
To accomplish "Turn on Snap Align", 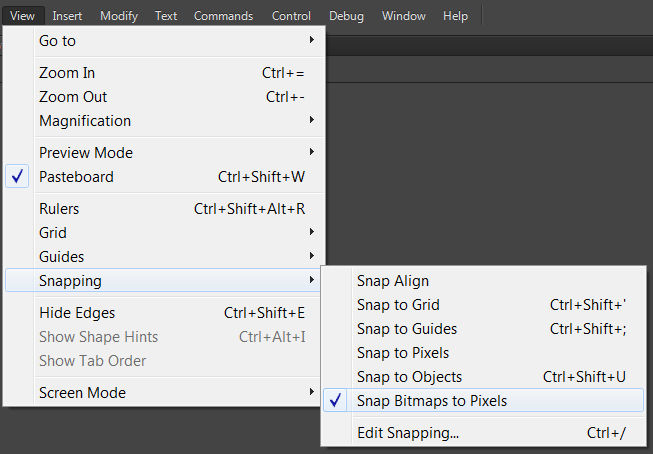I will (393, 281).
